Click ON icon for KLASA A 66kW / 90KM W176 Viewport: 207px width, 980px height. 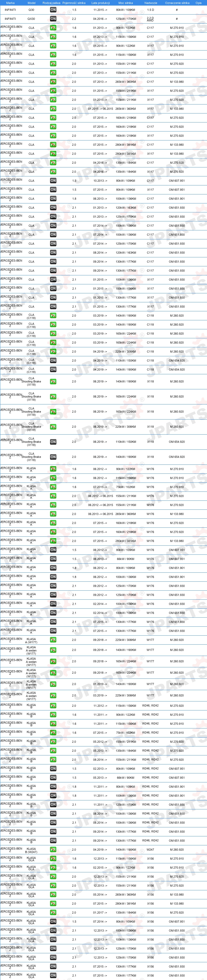tap(53, 559)
